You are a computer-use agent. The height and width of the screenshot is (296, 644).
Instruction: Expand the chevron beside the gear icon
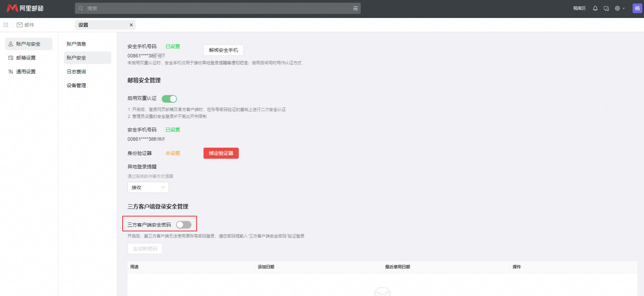pos(624,8)
